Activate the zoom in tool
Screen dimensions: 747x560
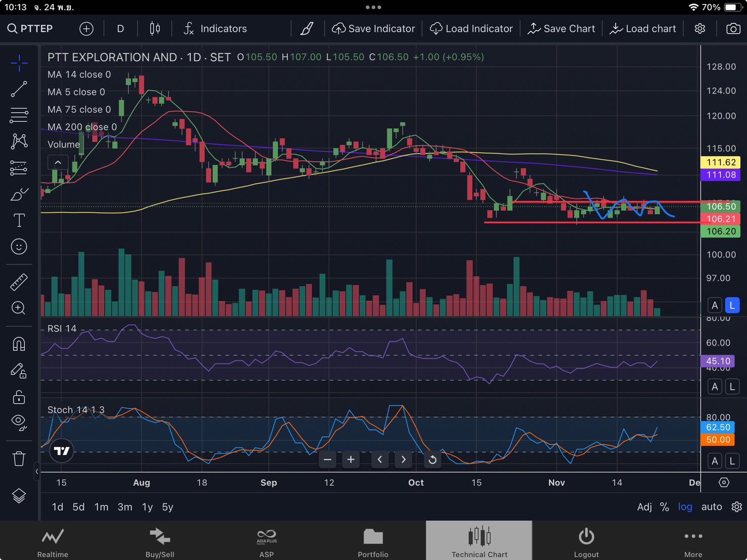click(x=19, y=308)
